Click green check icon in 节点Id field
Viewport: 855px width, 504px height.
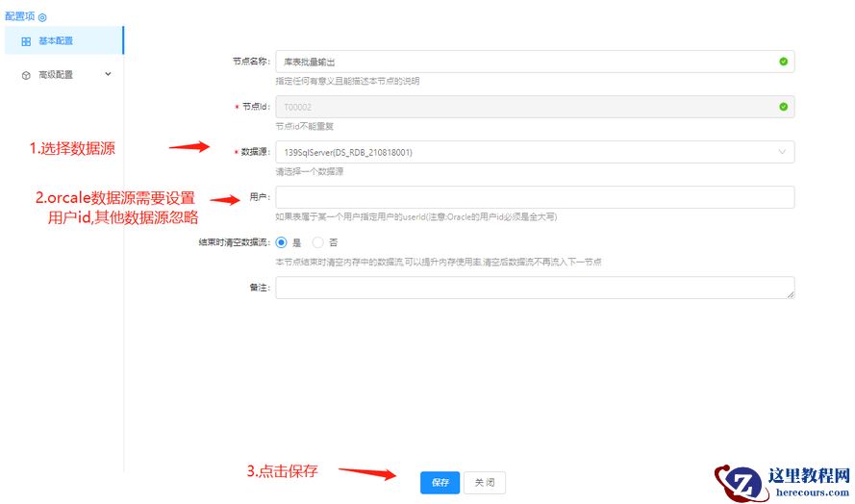pos(783,107)
